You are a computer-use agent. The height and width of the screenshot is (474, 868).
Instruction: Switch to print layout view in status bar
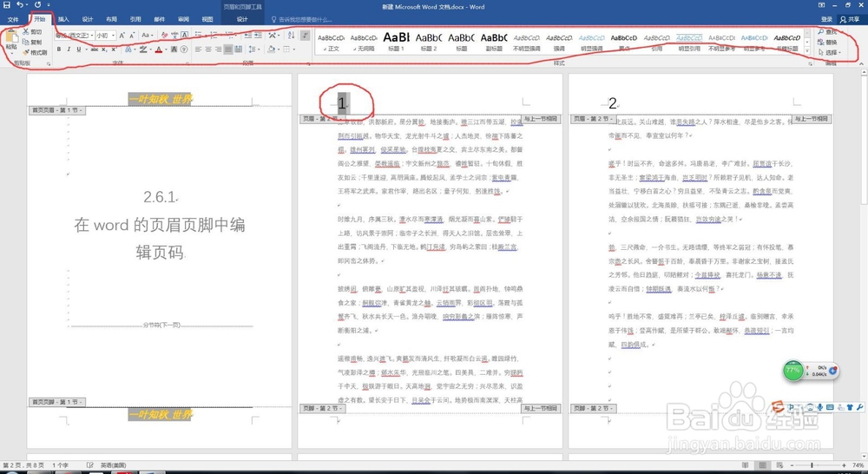[763, 465]
